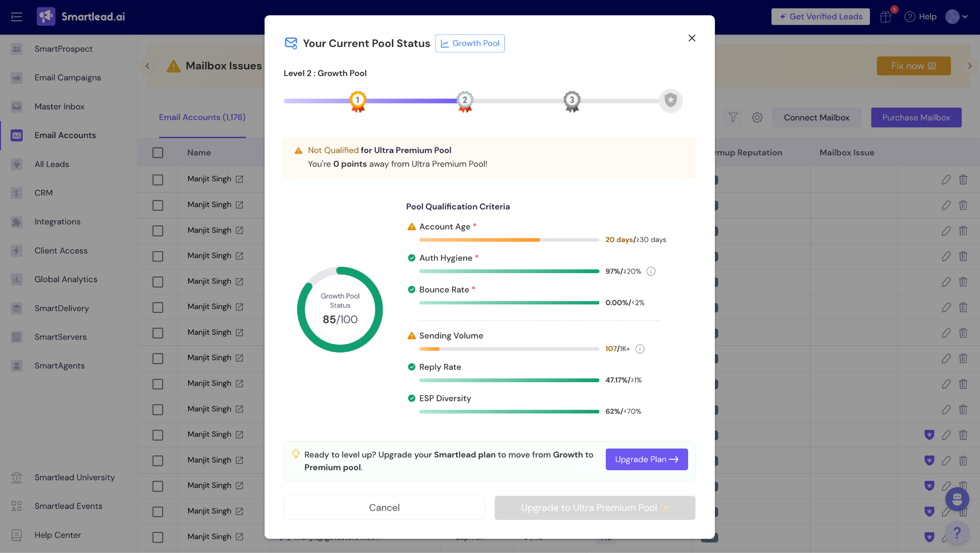Toggle the select-all checkbox in Name header
Screen dimensions: 980x553
[x=158, y=153]
